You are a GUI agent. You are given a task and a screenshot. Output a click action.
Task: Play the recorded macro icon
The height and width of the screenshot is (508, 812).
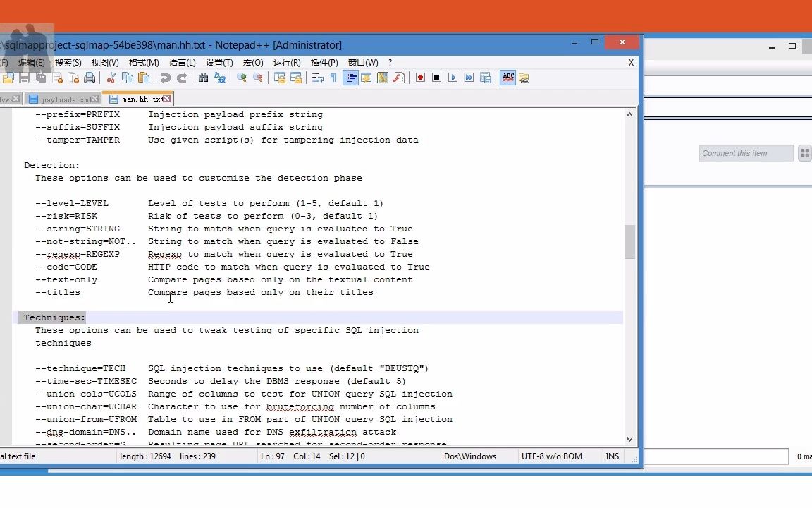451,78
